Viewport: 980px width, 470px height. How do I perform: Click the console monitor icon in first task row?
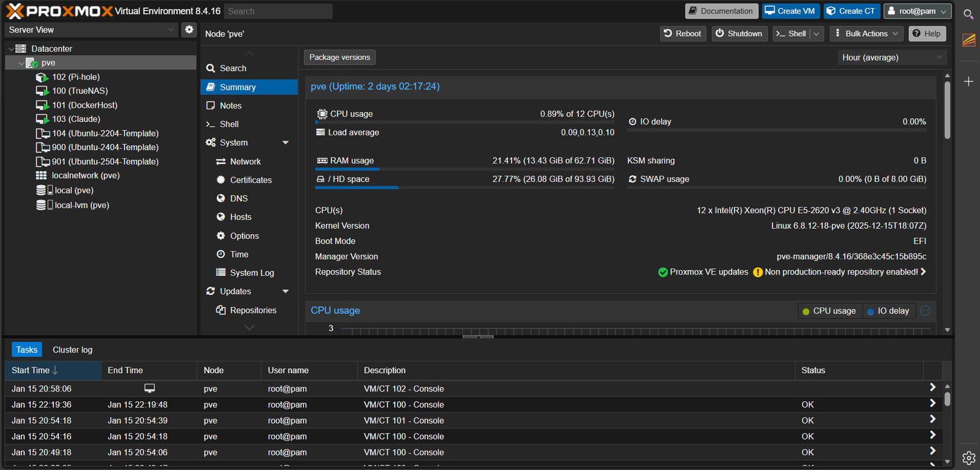click(x=149, y=388)
